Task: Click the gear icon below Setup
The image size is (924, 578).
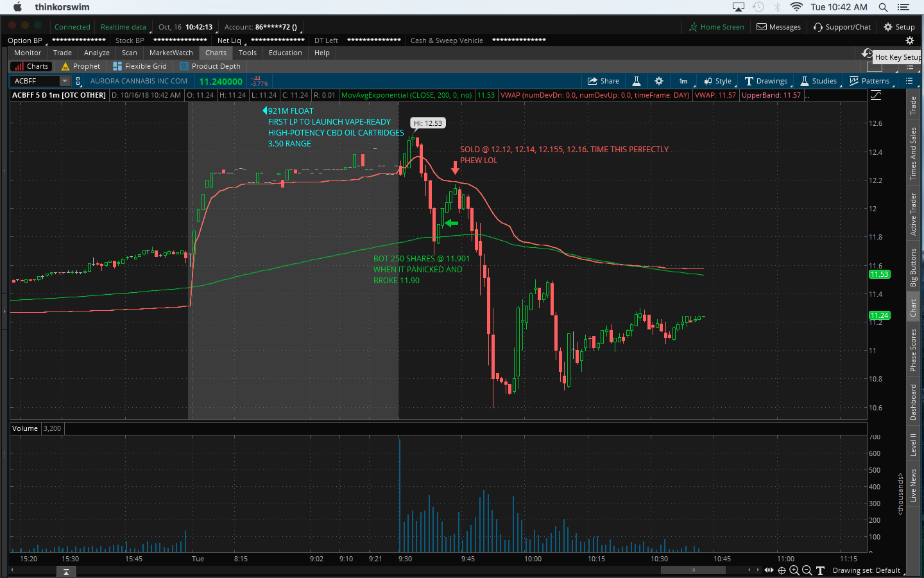Action: tap(909, 40)
